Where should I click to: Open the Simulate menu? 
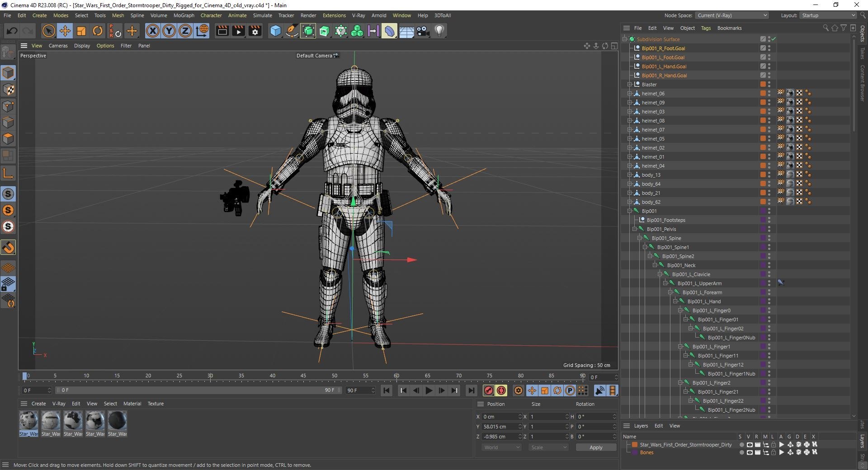[262, 15]
